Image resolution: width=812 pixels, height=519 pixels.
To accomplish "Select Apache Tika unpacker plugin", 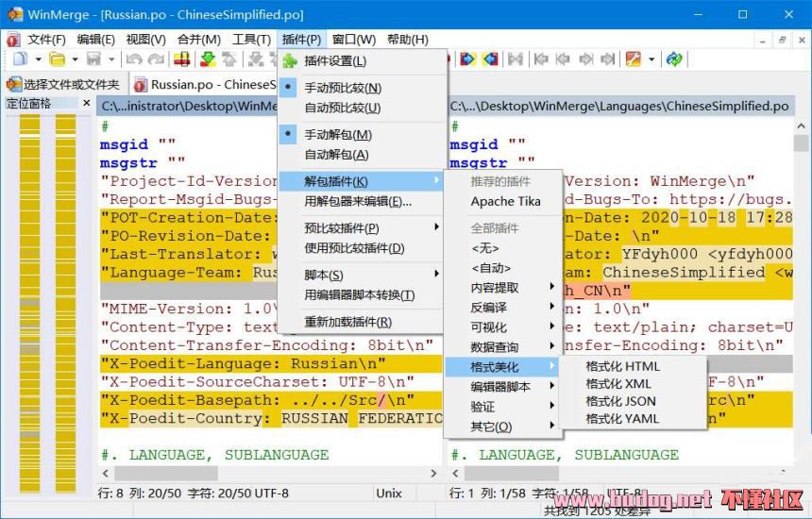I will coord(505,201).
